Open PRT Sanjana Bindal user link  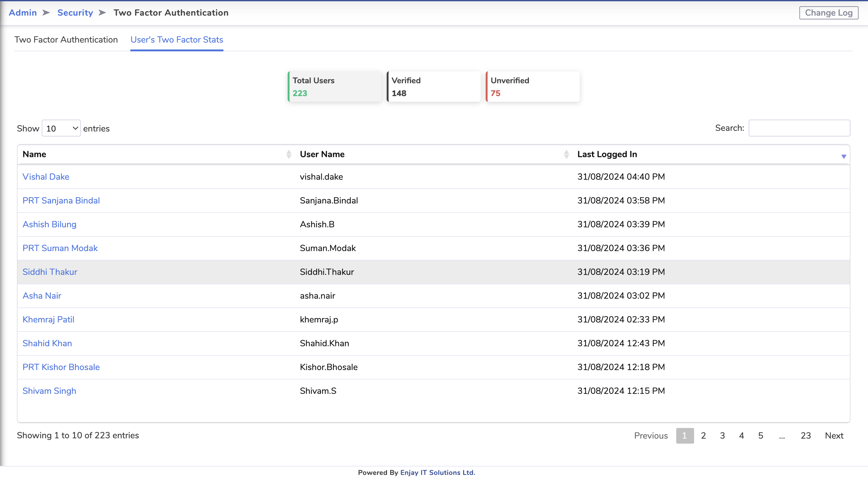61,201
